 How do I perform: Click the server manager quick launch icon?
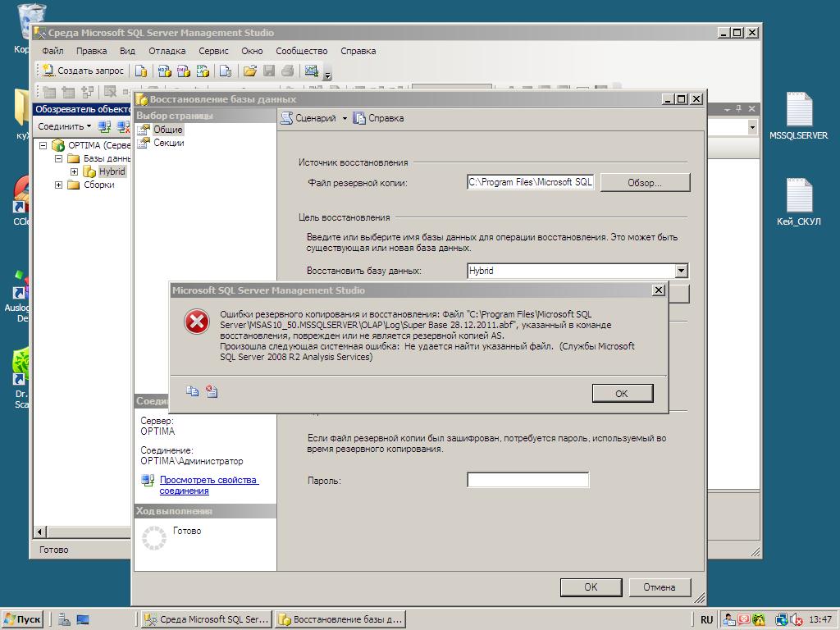pos(64,620)
